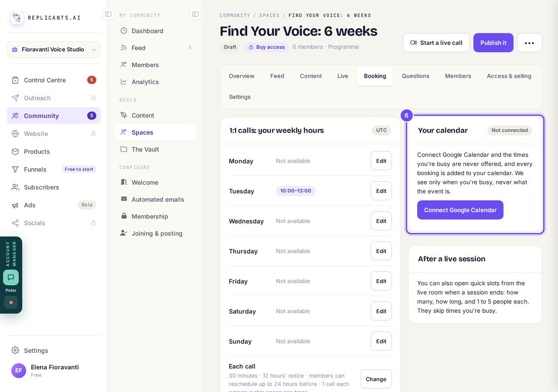Viewport: 558px width, 392px height.
Task: Open the space Settings tab
Action: point(240,97)
